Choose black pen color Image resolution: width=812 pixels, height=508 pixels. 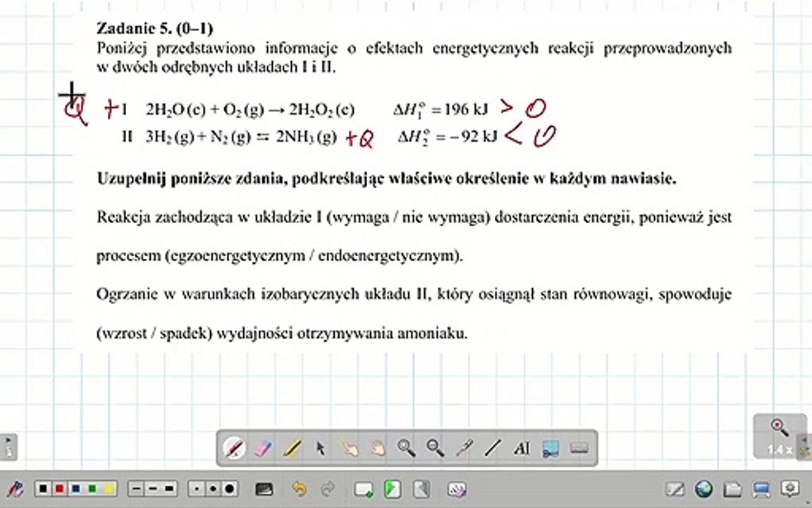[44, 489]
